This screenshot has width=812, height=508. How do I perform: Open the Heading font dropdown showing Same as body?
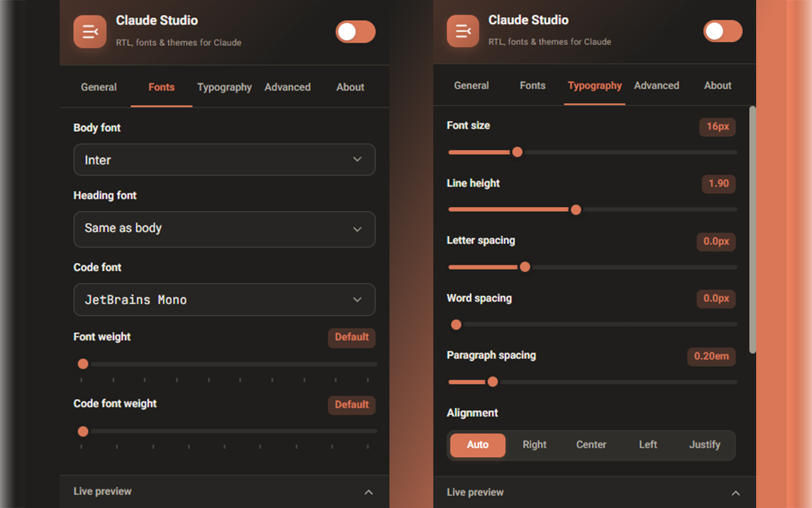click(x=225, y=229)
